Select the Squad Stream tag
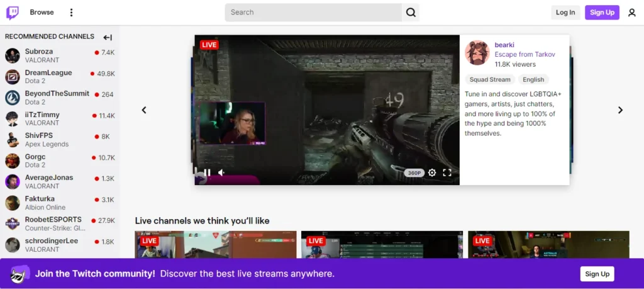Image resolution: width=644 pixels, height=289 pixels. [x=490, y=80]
